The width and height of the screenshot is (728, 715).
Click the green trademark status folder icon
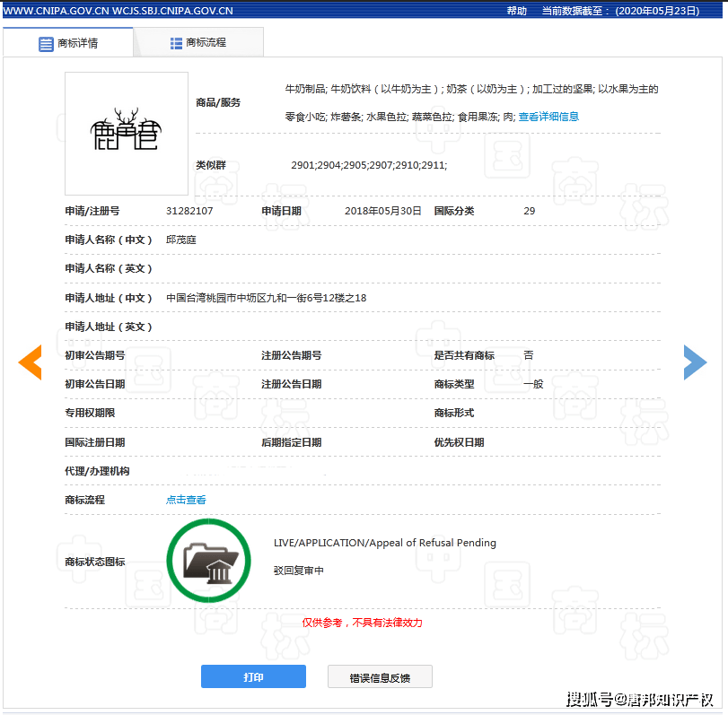coord(208,561)
